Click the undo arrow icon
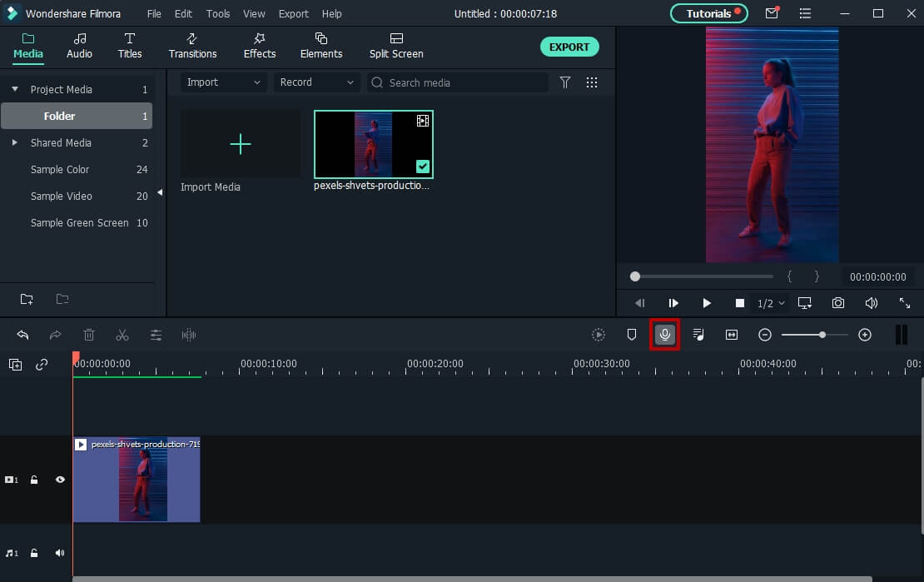The image size is (924, 582). [23, 335]
